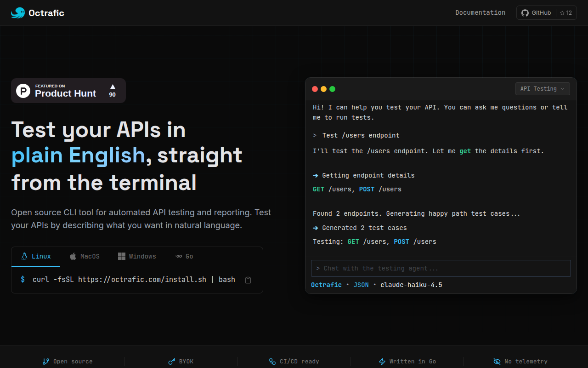The height and width of the screenshot is (368, 588).
Task: Click the Octrafic label in terminal footer
Action: [x=326, y=285]
